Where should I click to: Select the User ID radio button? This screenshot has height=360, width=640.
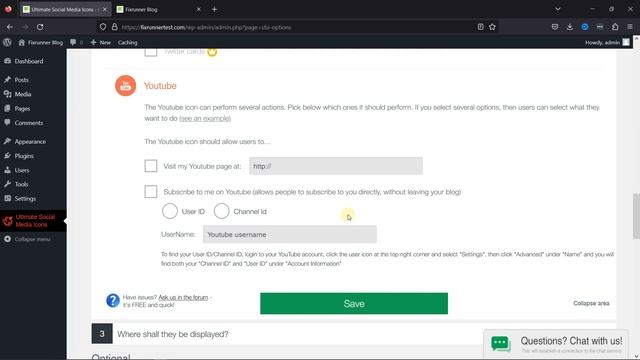pos(170,211)
